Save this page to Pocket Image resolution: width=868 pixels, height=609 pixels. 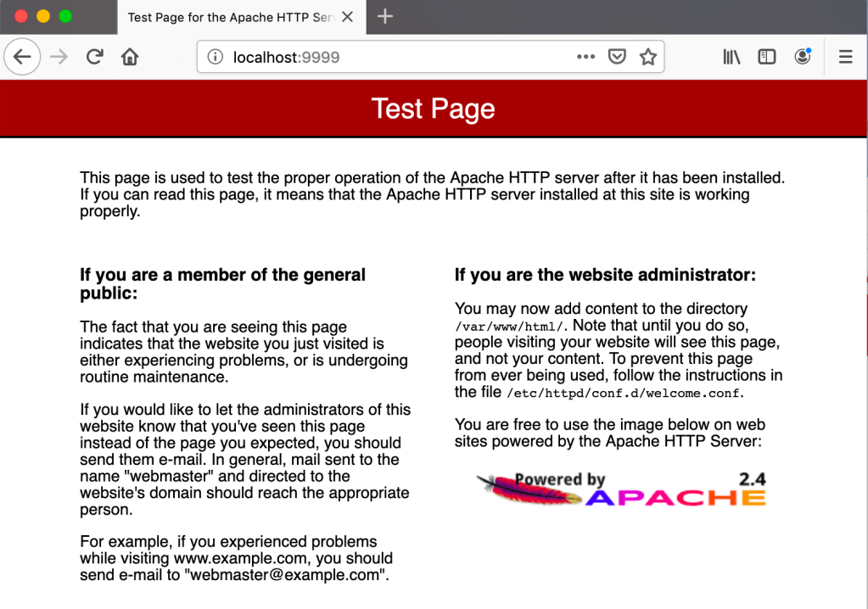pos(618,57)
